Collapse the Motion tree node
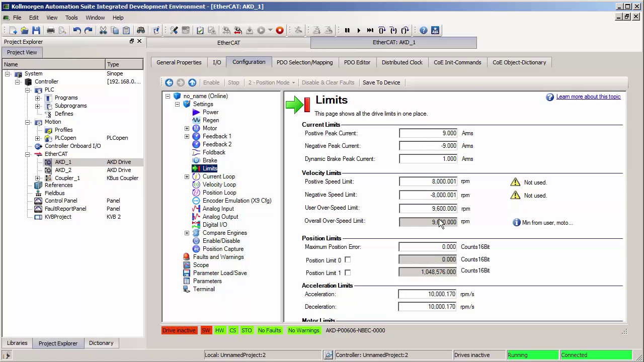The image size is (644, 362). 28,122
